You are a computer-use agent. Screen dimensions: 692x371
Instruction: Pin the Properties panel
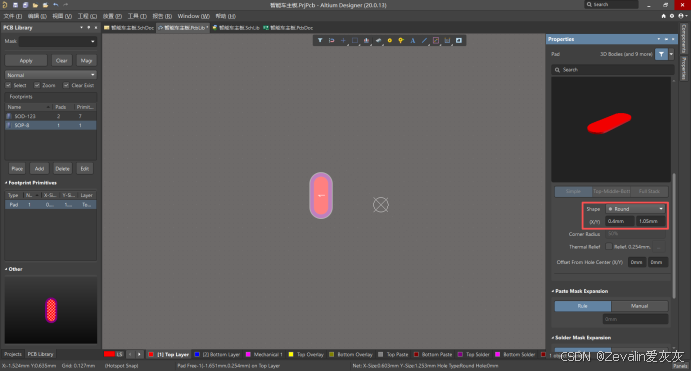[666, 39]
